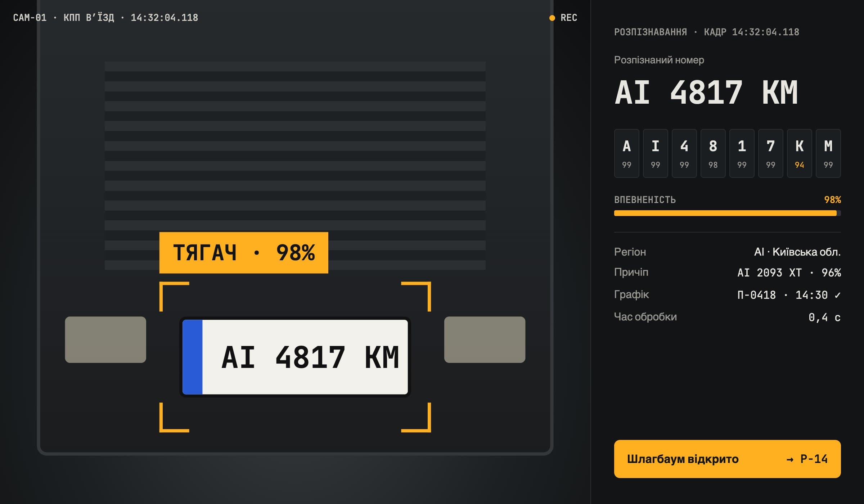Select the character tile 'I' with 99
The width and height of the screenshot is (864, 504).
coord(655,153)
